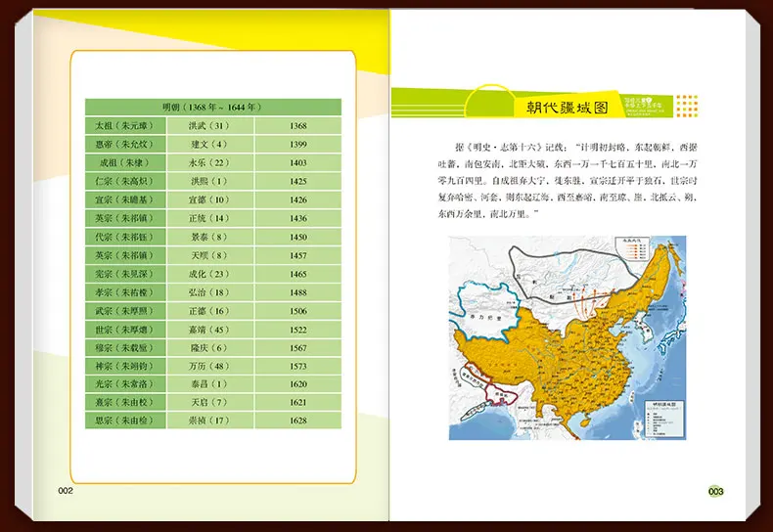Click the year cell 1399

297,145
